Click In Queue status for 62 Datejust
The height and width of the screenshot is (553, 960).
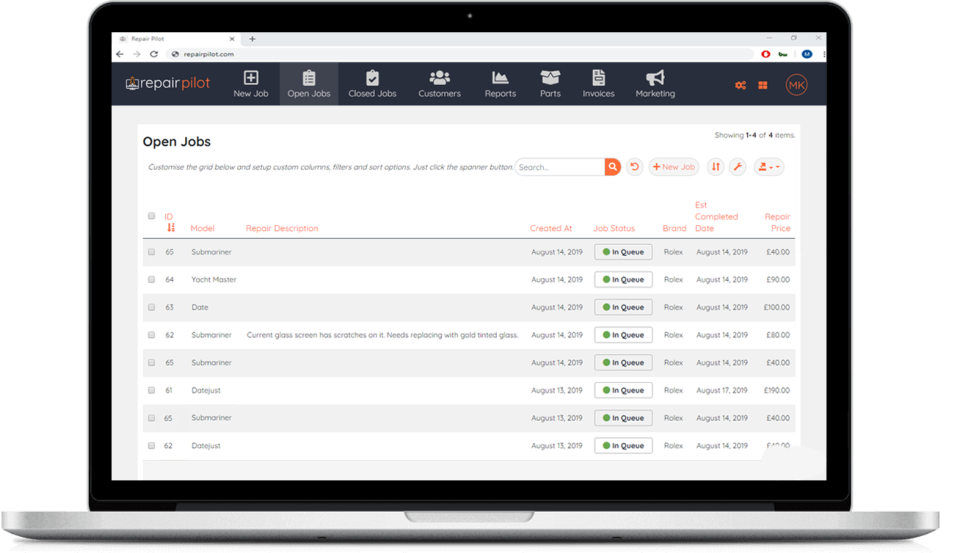pos(623,446)
